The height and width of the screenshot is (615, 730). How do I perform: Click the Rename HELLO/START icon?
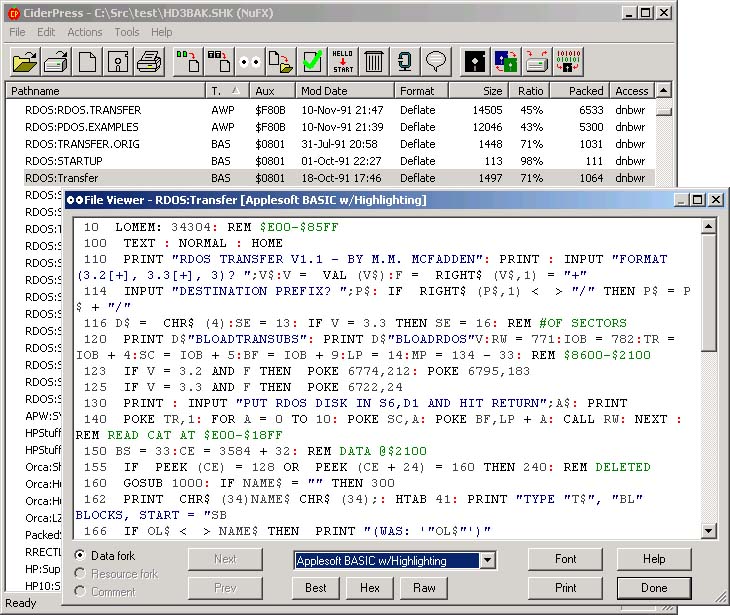pos(343,61)
